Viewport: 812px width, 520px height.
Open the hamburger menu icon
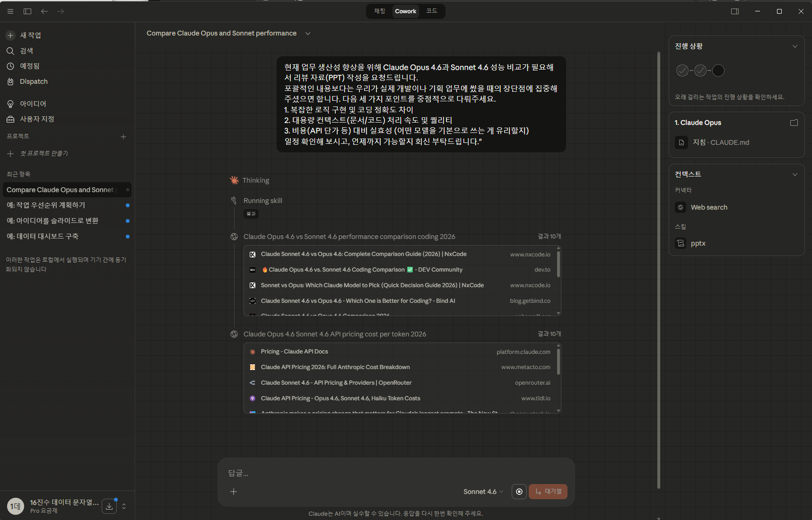point(10,11)
